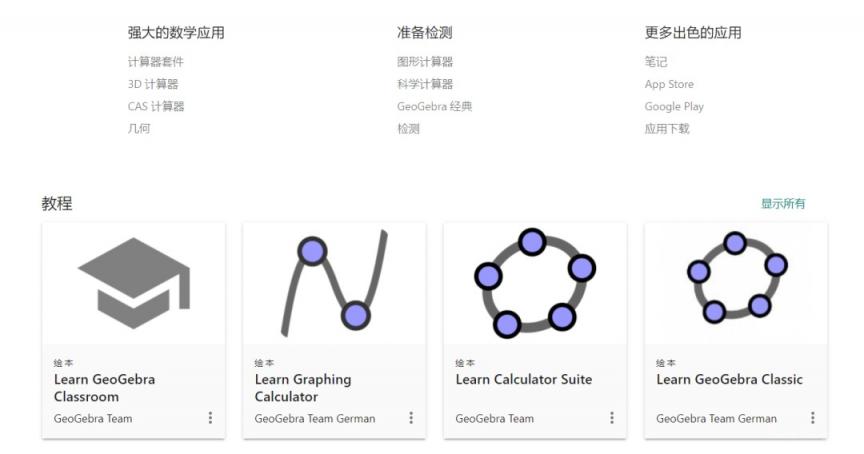This screenshot has height=454, width=864.
Task: Open the graduation cap Classroom thumbnail
Action: point(134,283)
